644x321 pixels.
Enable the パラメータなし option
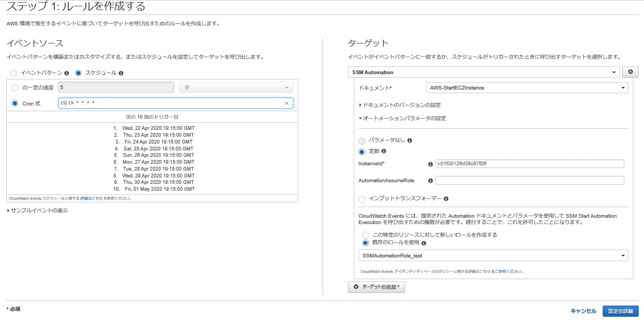pyautogui.click(x=362, y=141)
